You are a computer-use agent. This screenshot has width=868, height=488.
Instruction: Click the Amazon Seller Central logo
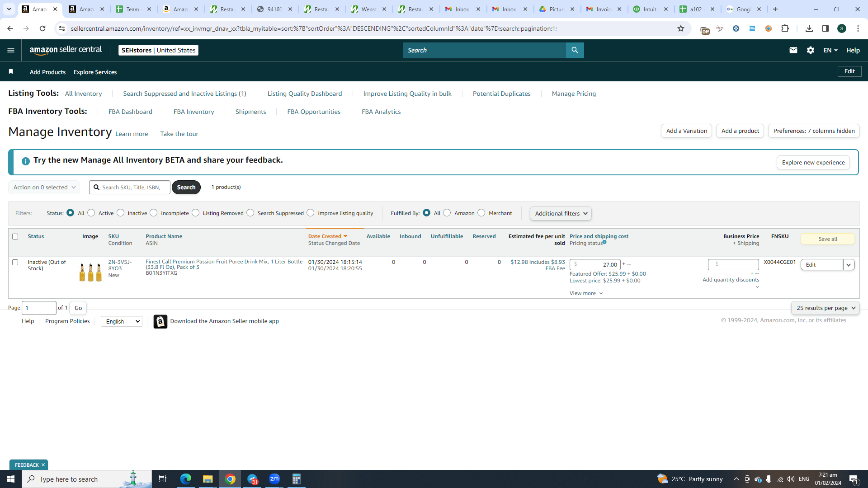pyautogui.click(x=66, y=50)
